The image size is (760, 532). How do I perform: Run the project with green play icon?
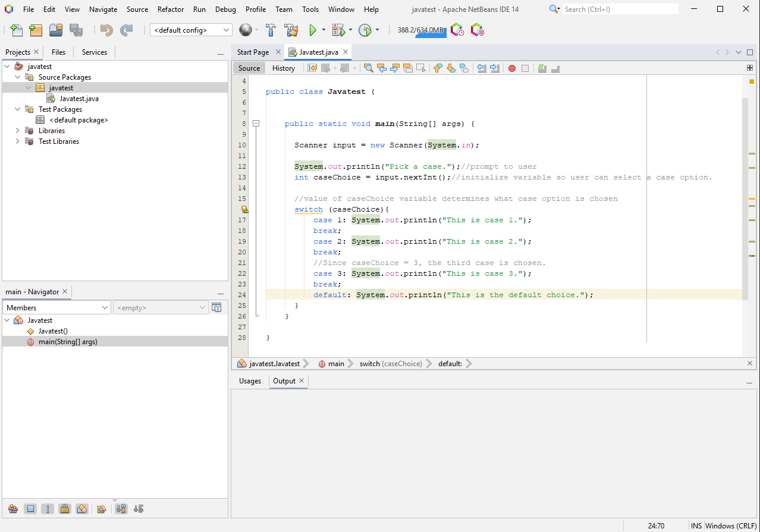click(313, 30)
